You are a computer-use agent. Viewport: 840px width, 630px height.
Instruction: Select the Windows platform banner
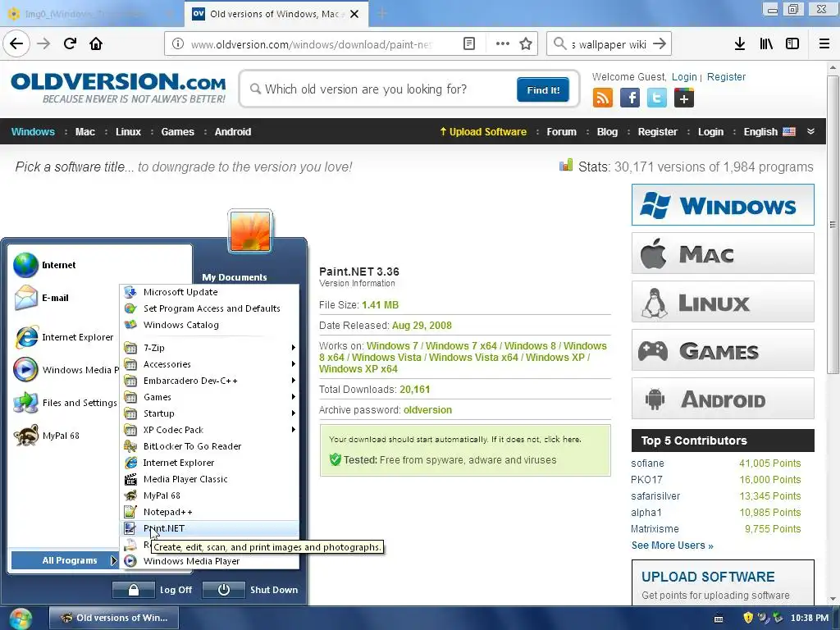coord(723,205)
